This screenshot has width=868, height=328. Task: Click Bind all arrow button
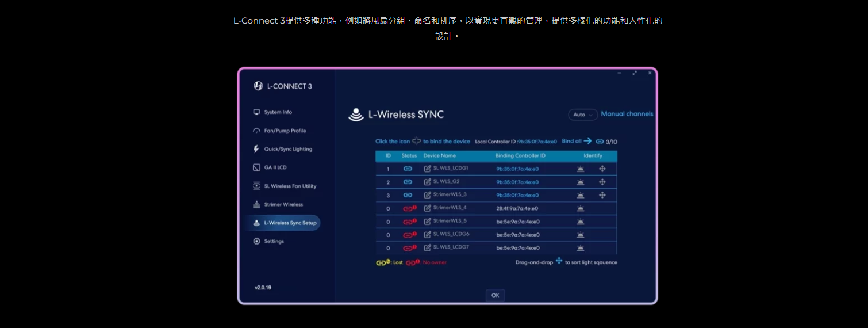coord(587,141)
